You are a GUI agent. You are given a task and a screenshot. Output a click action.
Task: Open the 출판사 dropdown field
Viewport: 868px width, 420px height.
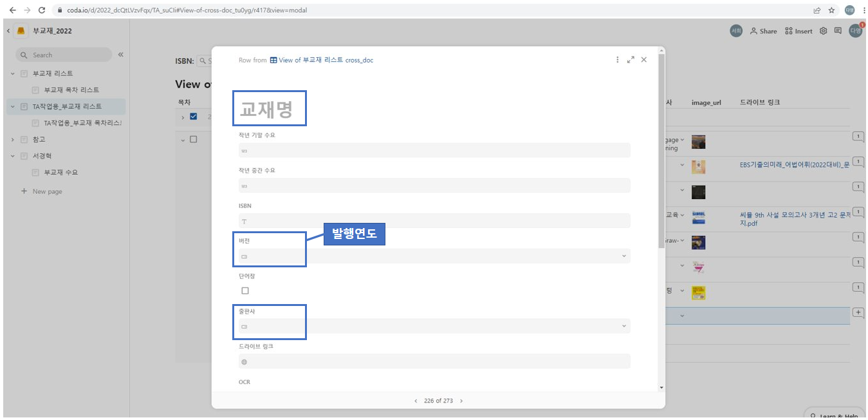pos(434,327)
